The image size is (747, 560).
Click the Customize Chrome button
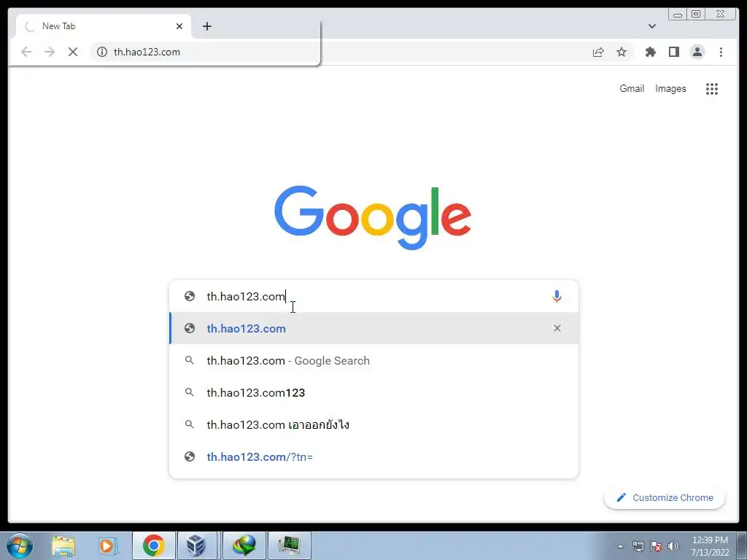[x=665, y=497]
